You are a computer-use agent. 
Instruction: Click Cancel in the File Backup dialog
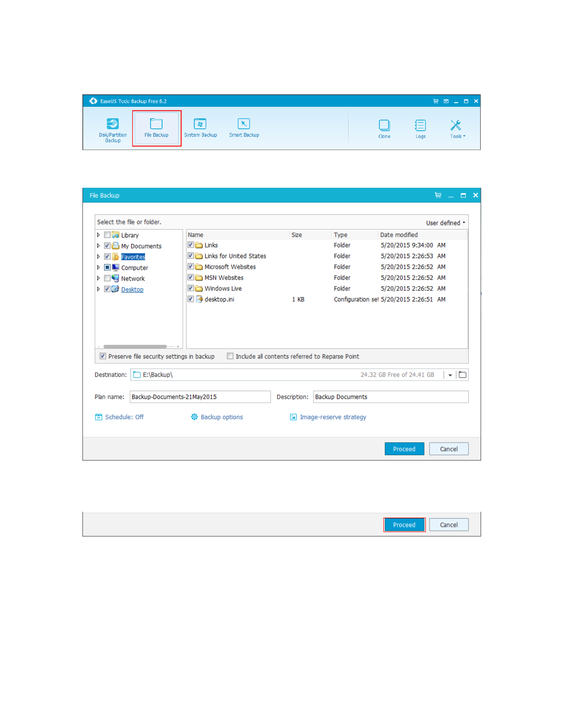(x=448, y=449)
